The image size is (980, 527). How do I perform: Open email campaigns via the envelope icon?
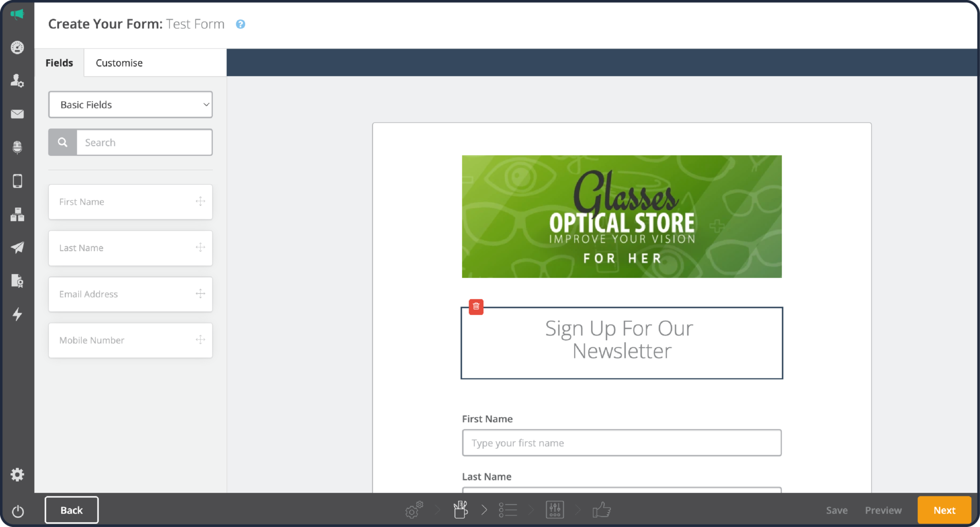[17, 114]
